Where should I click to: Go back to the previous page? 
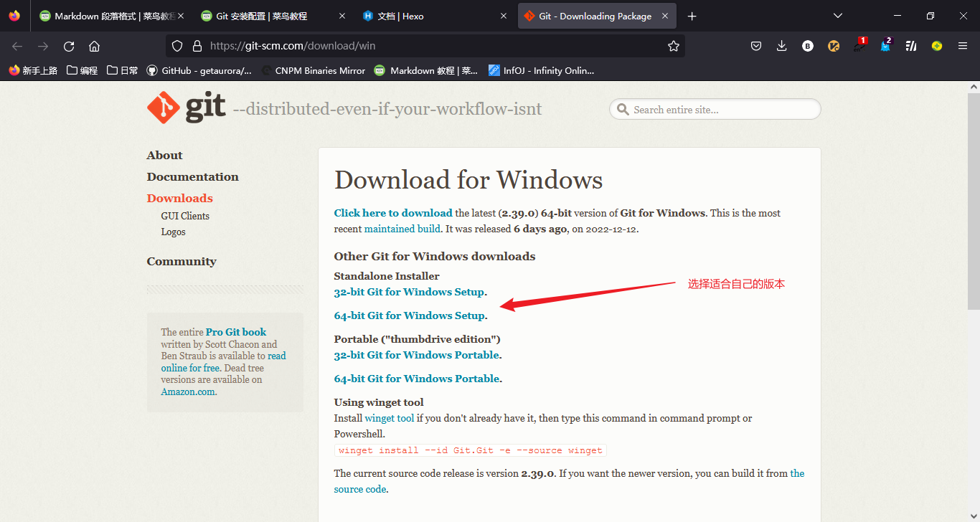pos(17,46)
